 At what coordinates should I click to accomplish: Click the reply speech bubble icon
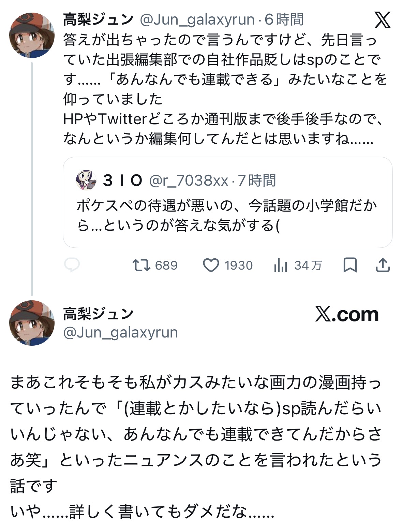coord(72,265)
